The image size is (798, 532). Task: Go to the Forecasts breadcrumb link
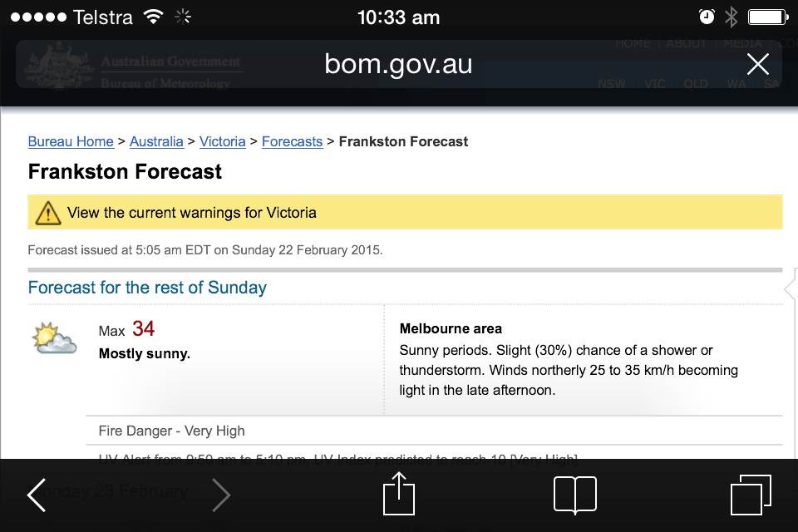tap(292, 141)
